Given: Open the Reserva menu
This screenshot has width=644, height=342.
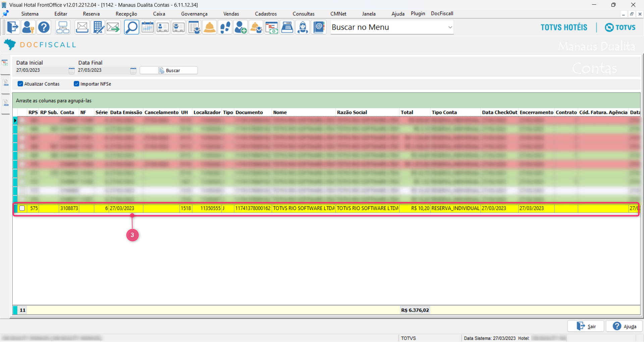Looking at the screenshot, I should click(91, 14).
